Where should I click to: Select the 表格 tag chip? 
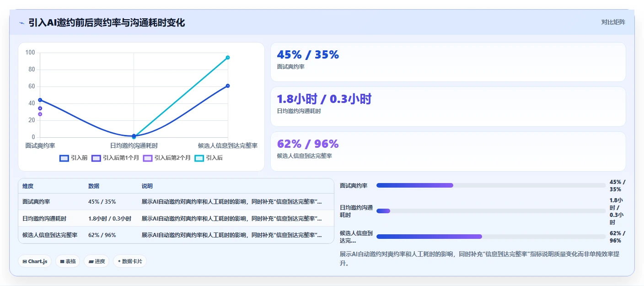pyautogui.click(x=68, y=261)
